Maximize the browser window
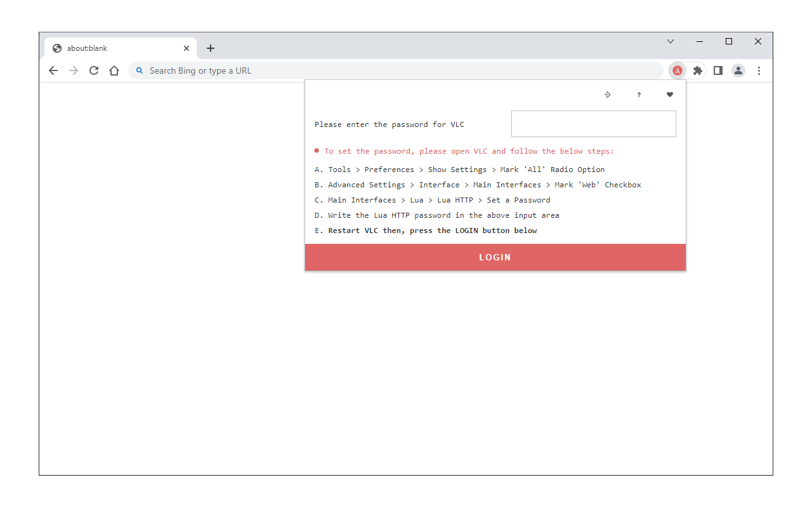Image resolution: width=812 pixels, height=508 pixels. pyautogui.click(x=729, y=41)
